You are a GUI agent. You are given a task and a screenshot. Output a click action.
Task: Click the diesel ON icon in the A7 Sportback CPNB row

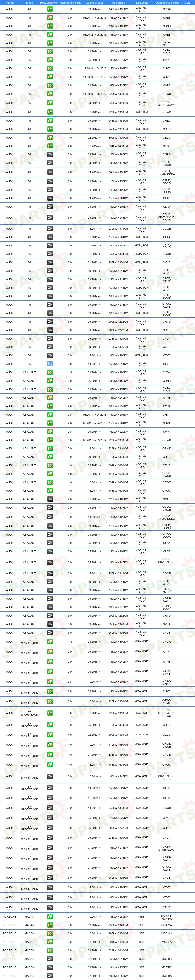pyautogui.click(x=50, y=818)
